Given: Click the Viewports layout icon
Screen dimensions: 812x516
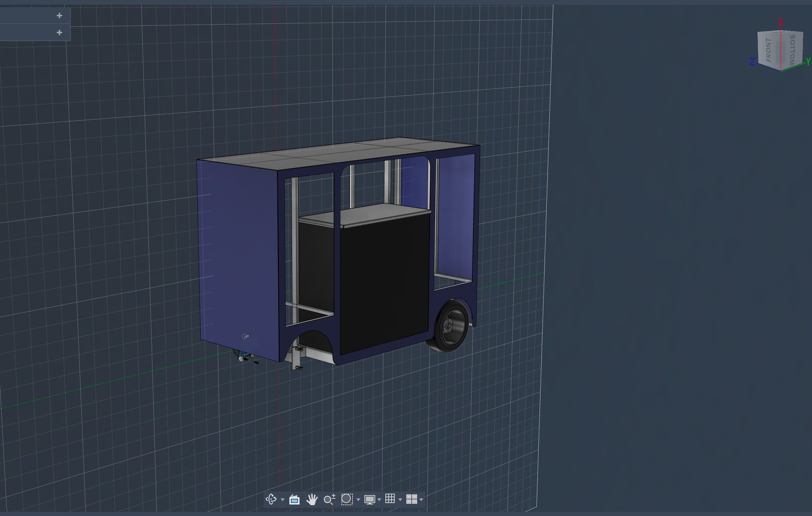Looking at the screenshot, I should pyautogui.click(x=411, y=499).
